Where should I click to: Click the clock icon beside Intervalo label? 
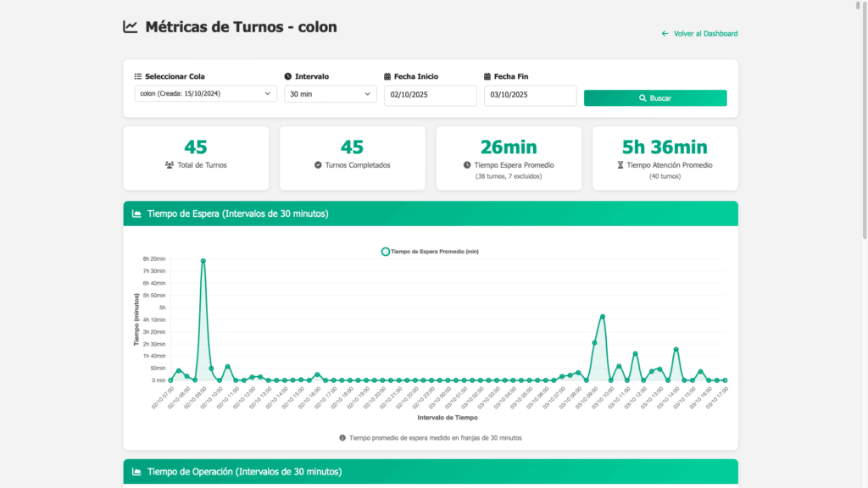pyautogui.click(x=288, y=76)
